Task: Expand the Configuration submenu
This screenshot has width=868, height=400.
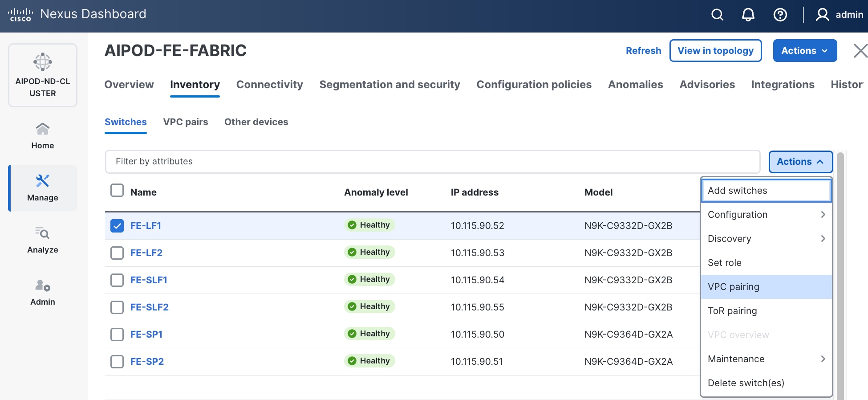Action: tap(766, 215)
